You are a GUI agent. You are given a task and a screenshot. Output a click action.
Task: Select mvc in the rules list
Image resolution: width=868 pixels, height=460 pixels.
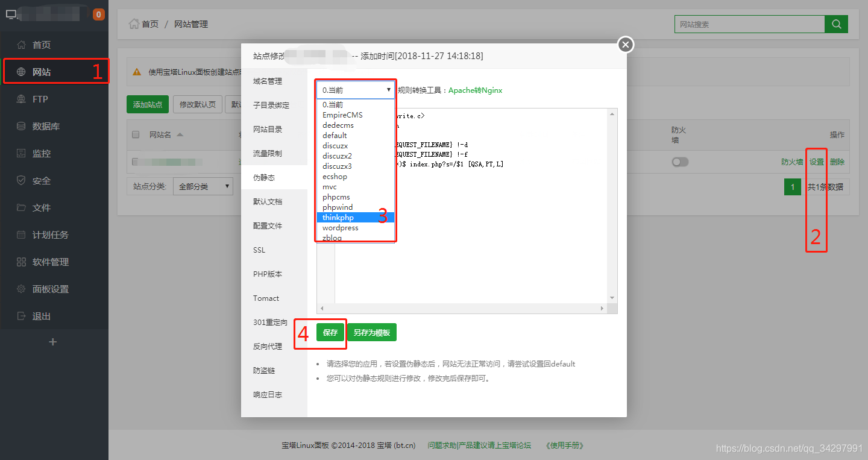(x=356, y=187)
